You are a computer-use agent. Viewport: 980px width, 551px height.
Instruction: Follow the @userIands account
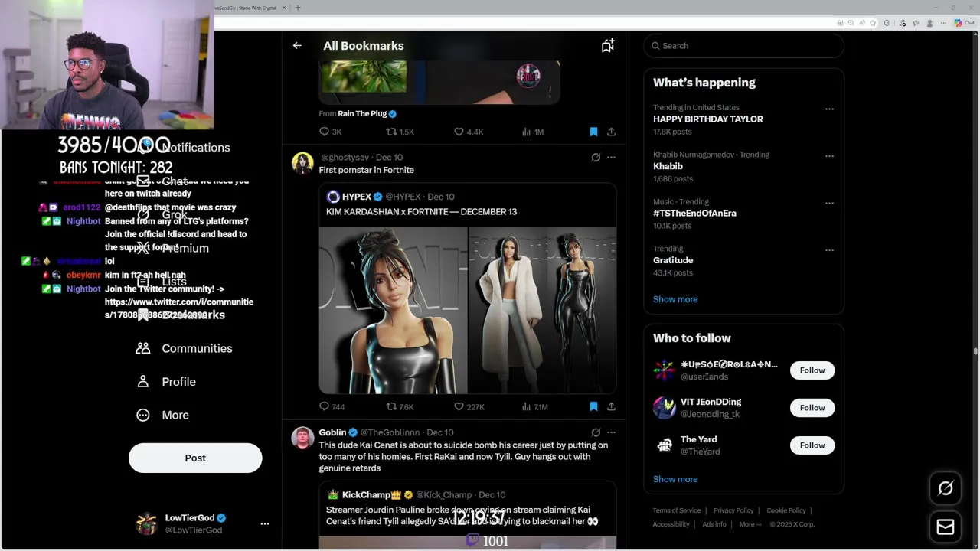[812, 370]
